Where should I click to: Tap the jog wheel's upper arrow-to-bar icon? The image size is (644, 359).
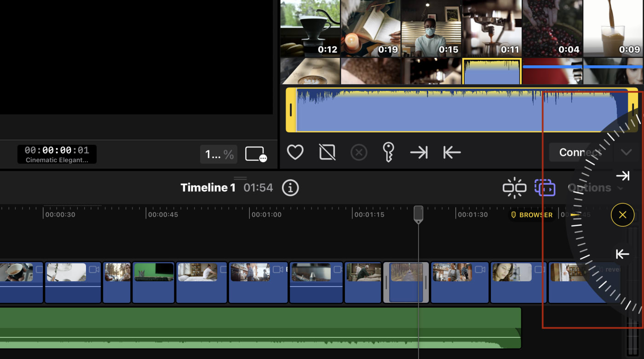coord(622,176)
